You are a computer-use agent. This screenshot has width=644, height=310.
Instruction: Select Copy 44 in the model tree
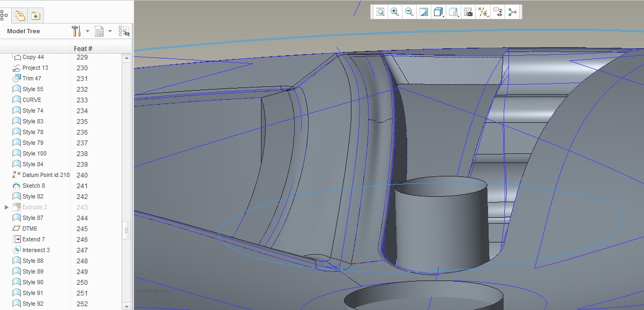tap(33, 57)
